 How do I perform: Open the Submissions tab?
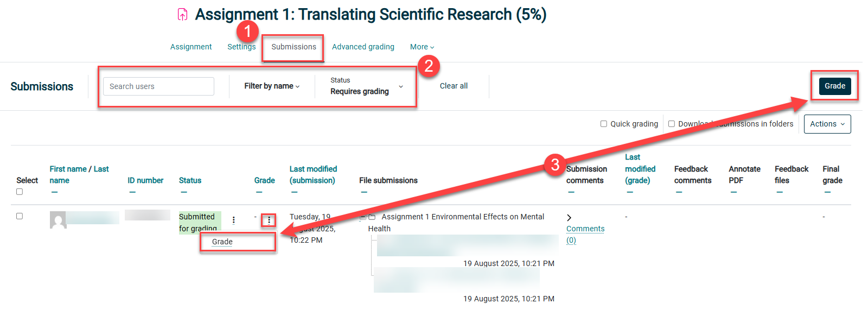click(293, 47)
